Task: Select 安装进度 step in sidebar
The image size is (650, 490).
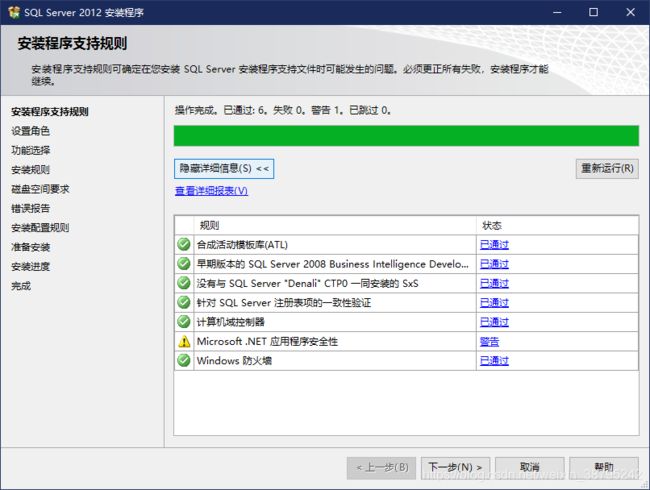Action: coord(30,266)
